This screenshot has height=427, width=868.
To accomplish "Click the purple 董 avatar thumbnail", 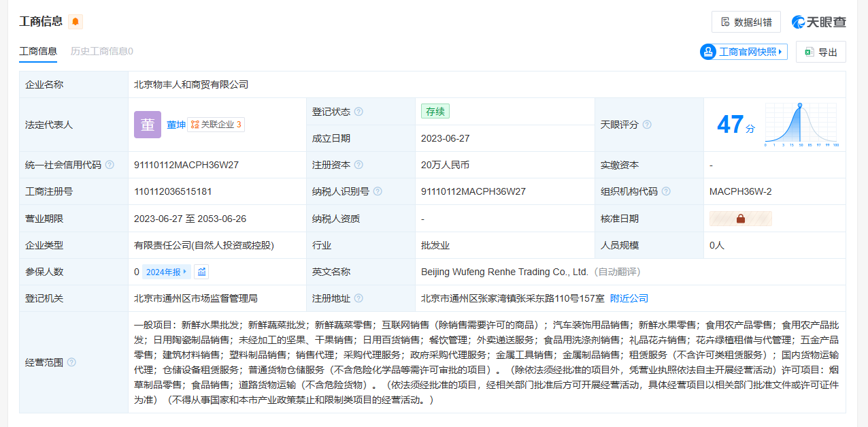I will coord(148,125).
